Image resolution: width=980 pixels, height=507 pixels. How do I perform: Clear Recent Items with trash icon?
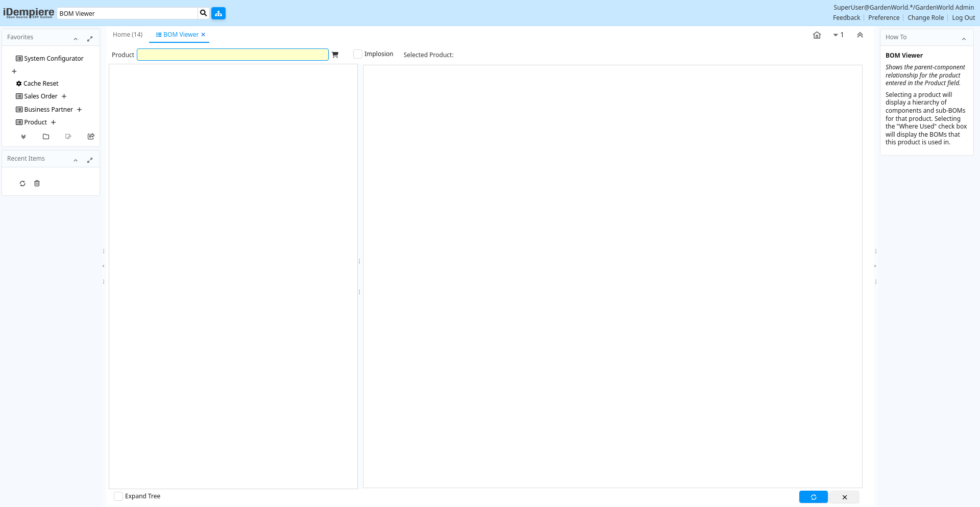click(x=37, y=184)
